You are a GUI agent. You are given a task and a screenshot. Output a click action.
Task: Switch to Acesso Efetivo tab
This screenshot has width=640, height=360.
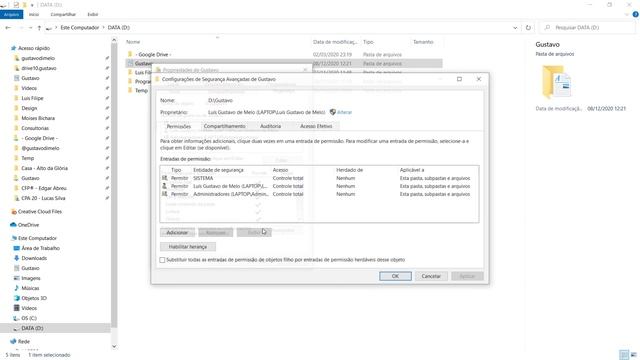click(316, 127)
